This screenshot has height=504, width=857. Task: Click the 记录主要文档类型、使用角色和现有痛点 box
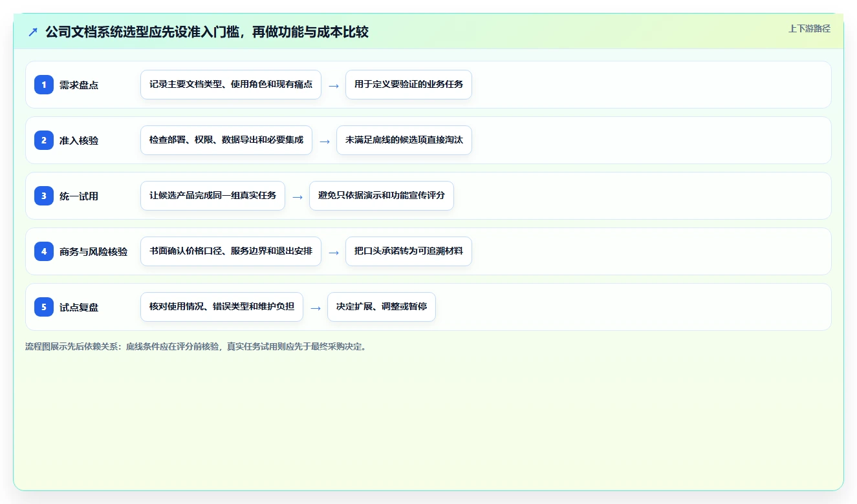tap(231, 85)
